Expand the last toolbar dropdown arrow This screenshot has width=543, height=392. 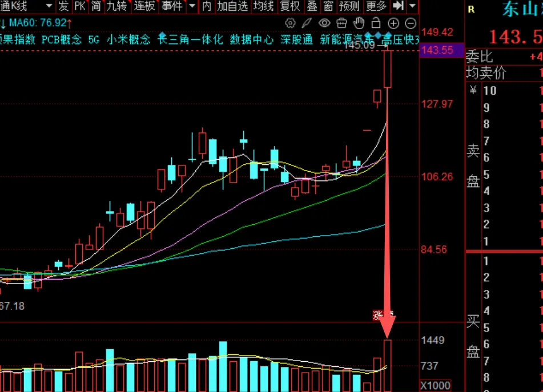point(412,6)
